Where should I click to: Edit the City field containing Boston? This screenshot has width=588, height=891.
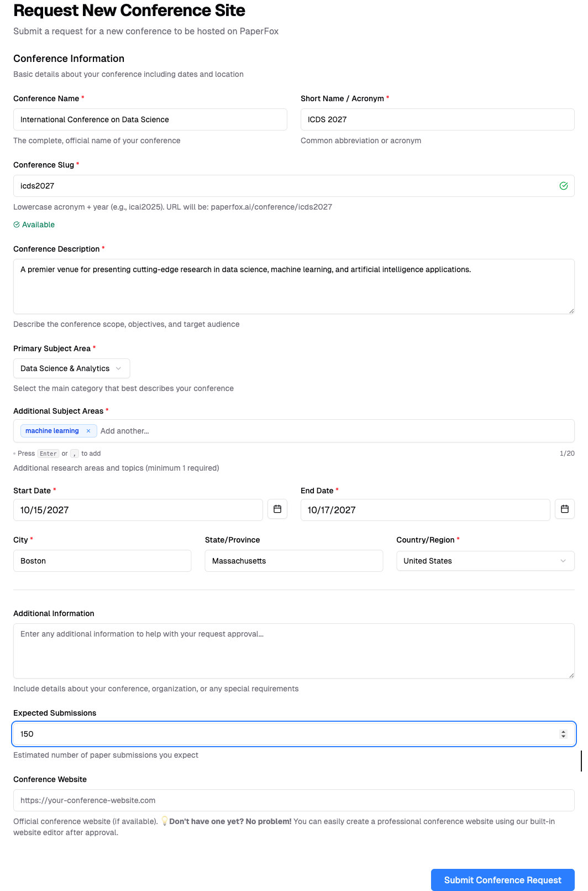pyautogui.click(x=102, y=561)
